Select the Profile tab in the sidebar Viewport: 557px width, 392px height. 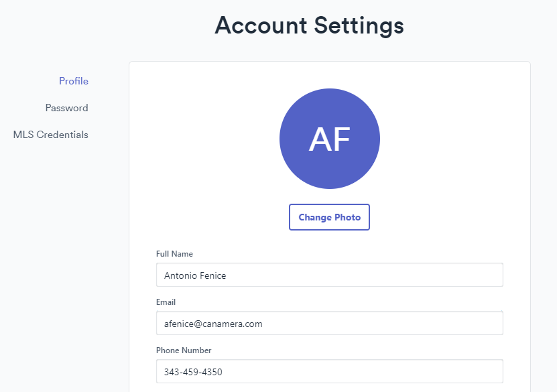(73, 81)
